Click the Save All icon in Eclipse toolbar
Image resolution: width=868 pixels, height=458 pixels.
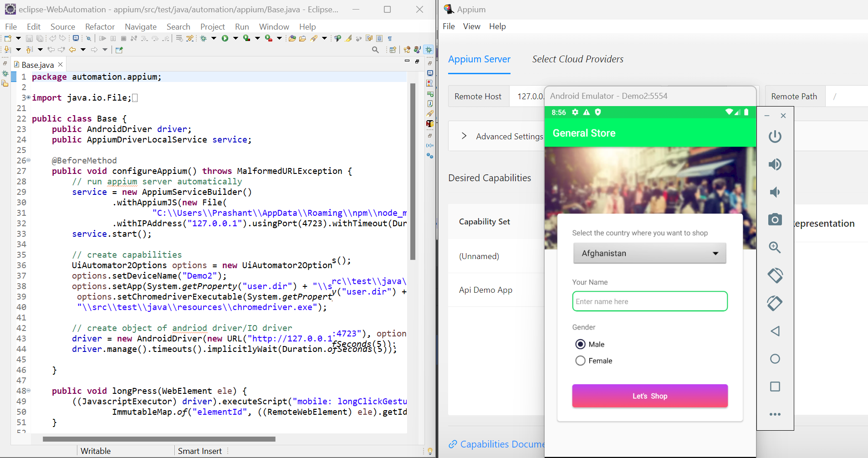(40, 38)
